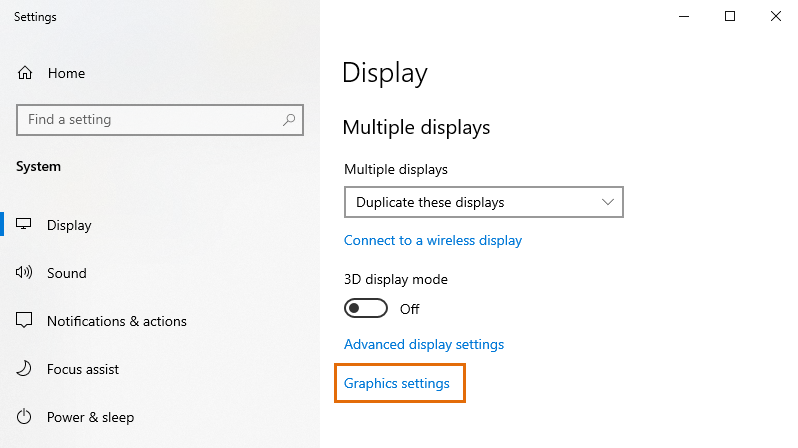
Task: Open Graphics settings link
Action: [397, 383]
